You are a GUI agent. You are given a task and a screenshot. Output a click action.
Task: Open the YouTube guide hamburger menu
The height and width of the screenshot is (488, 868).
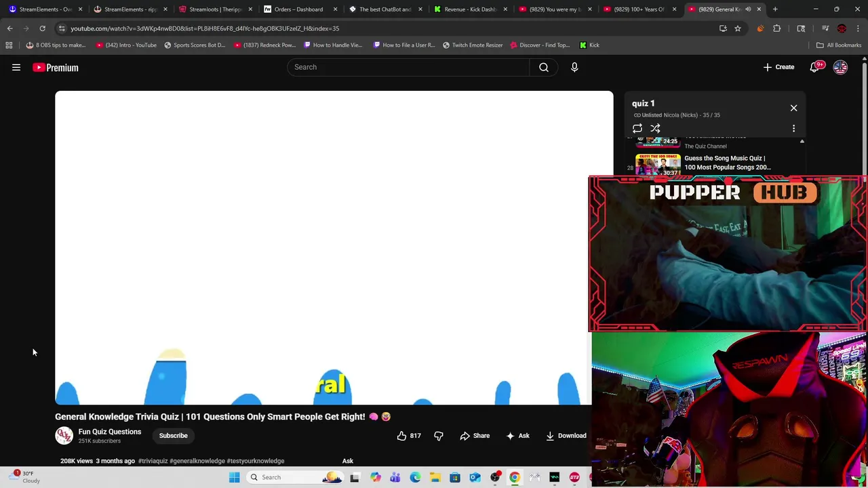click(x=16, y=67)
